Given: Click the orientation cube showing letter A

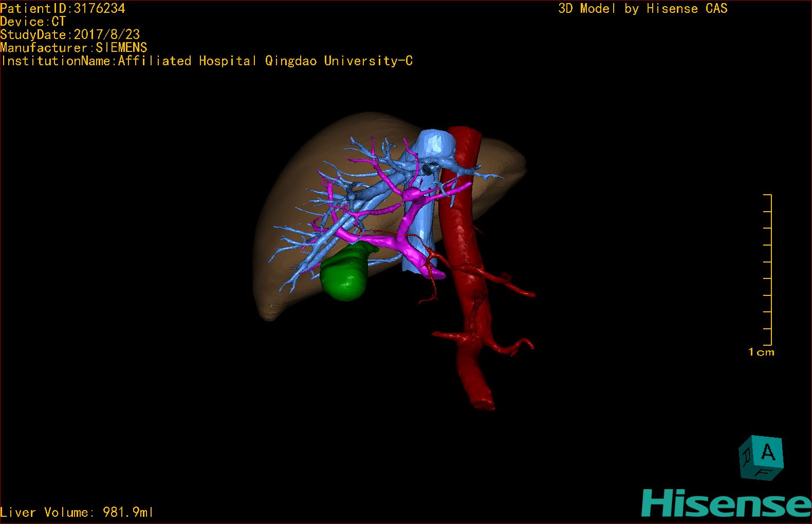Looking at the screenshot, I should (x=761, y=459).
